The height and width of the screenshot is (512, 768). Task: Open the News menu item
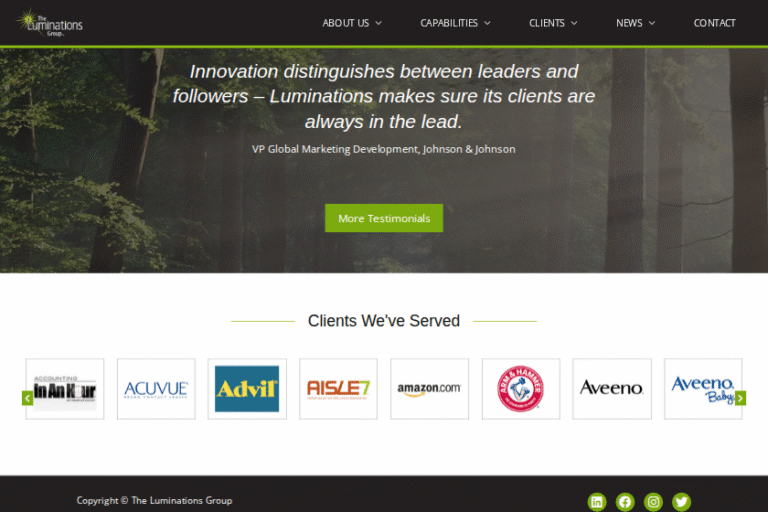click(x=635, y=23)
